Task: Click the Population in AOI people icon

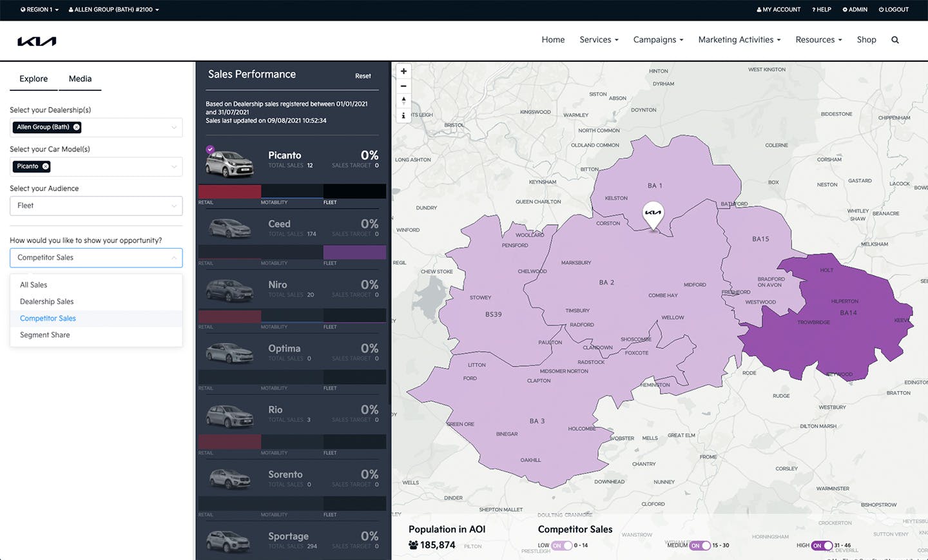Action: point(413,545)
